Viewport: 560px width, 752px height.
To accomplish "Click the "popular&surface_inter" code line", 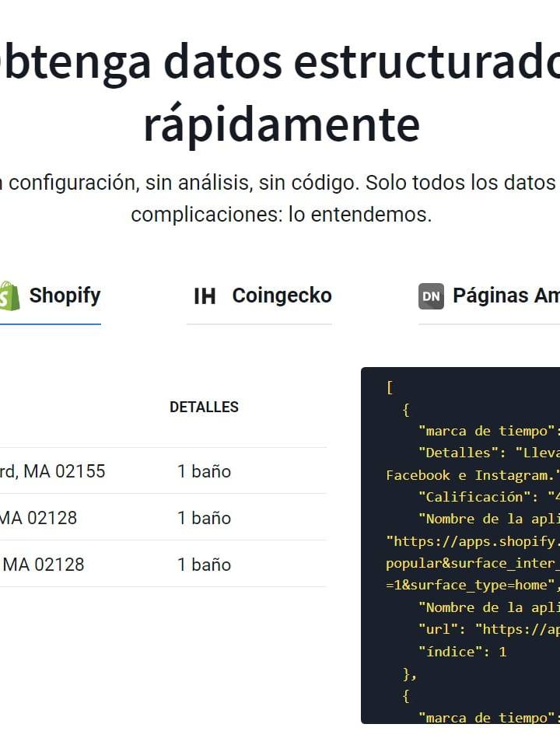I will pyautogui.click(x=473, y=563).
